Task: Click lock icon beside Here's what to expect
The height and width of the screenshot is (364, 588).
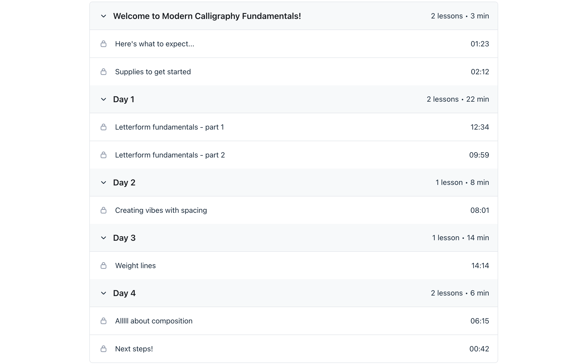Action: [x=104, y=44]
